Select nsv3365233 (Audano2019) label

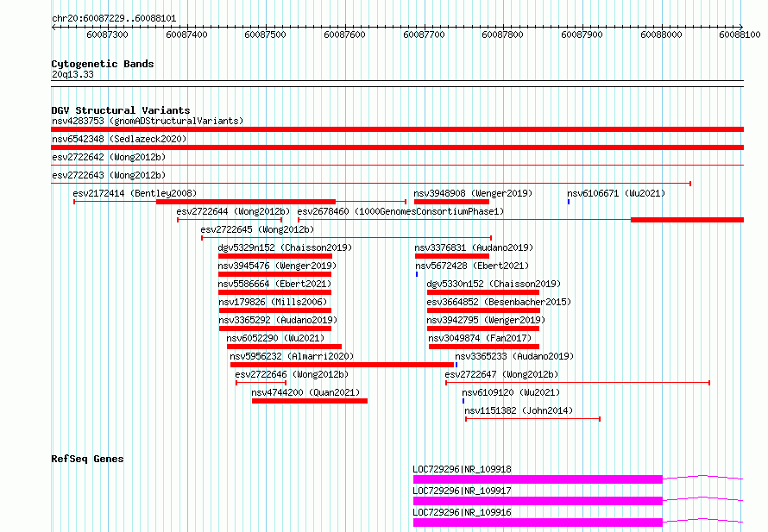[x=514, y=356]
